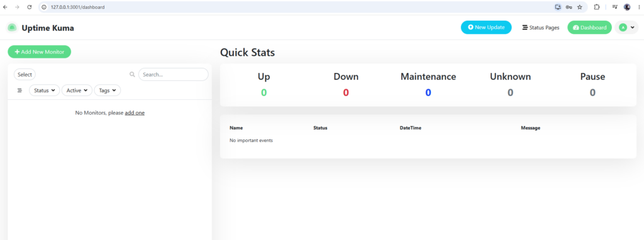Click the Message column header

(531, 128)
